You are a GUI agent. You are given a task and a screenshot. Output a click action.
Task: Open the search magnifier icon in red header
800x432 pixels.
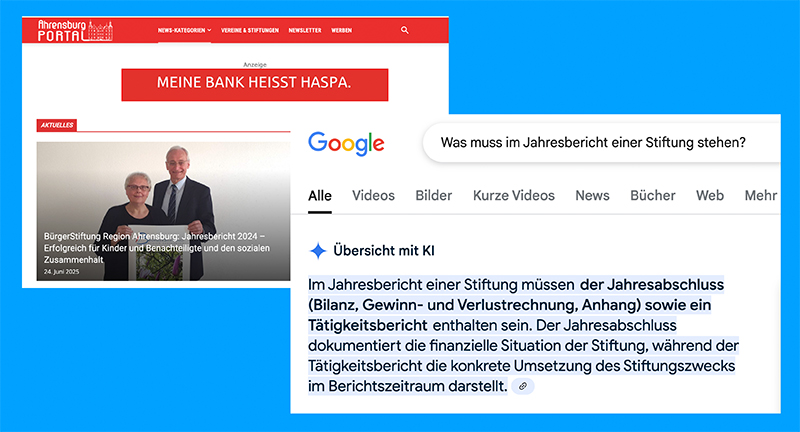(x=405, y=30)
